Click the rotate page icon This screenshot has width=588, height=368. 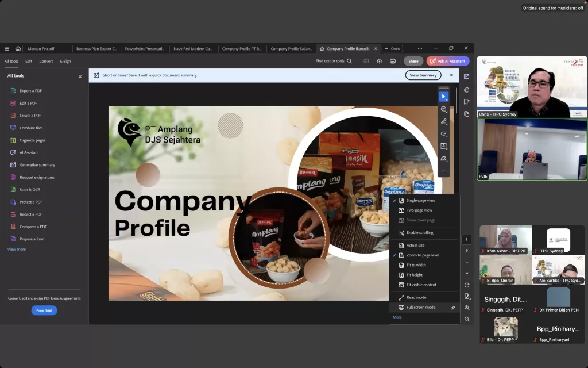(x=467, y=285)
